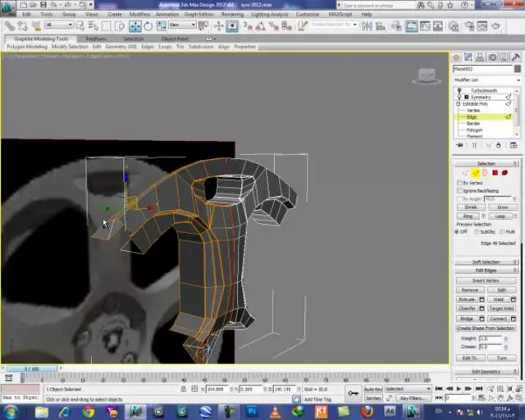The width and height of the screenshot is (525, 420).
Task: Open the Material Editor sphere icon
Action: click(x=454, y=26)
